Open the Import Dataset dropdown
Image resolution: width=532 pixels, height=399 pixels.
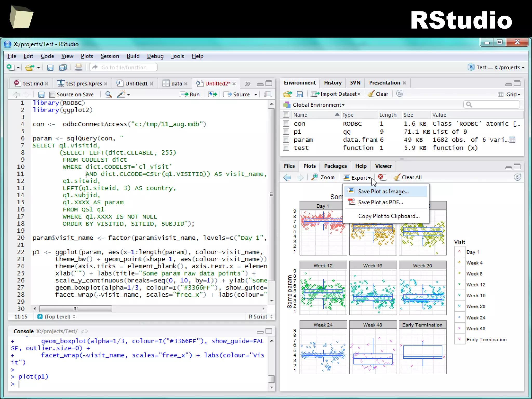coord(336,94)
